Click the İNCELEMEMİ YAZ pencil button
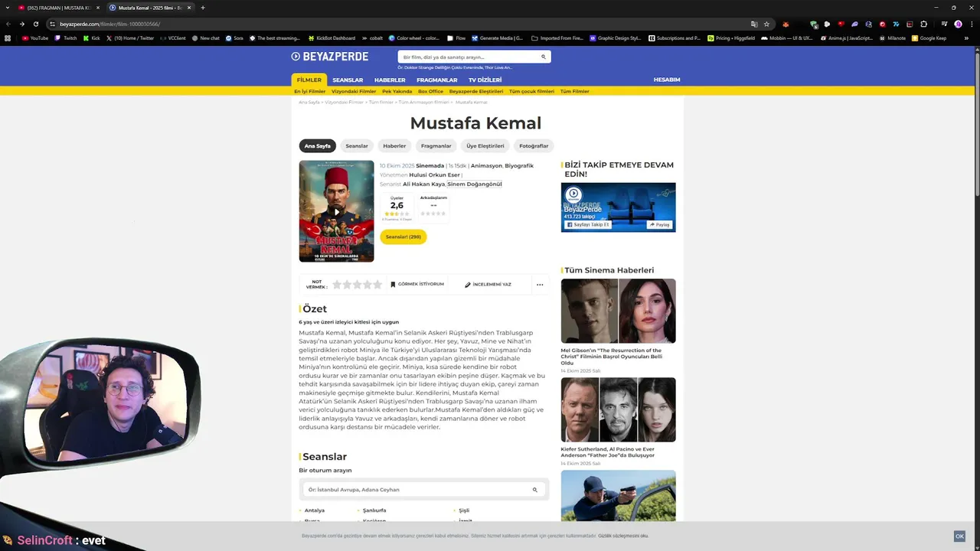This screenshot has height=551, width=980. click(x=488, y=284)
